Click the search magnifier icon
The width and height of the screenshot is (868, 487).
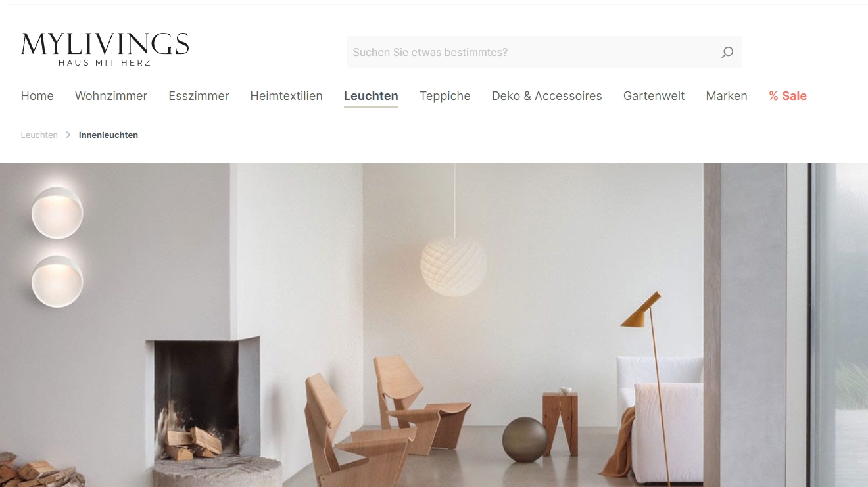(727, 53)
